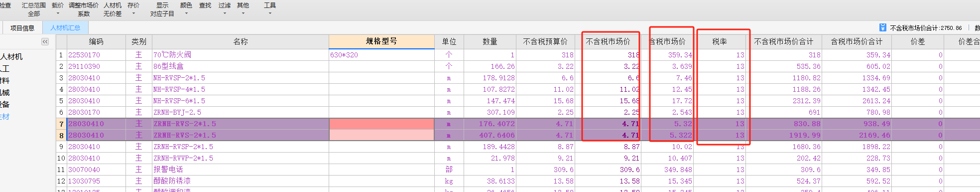Click the 查找 toolbar button
Image resolution: width=980 pixels, height=192 pixels.
(205, 5)
